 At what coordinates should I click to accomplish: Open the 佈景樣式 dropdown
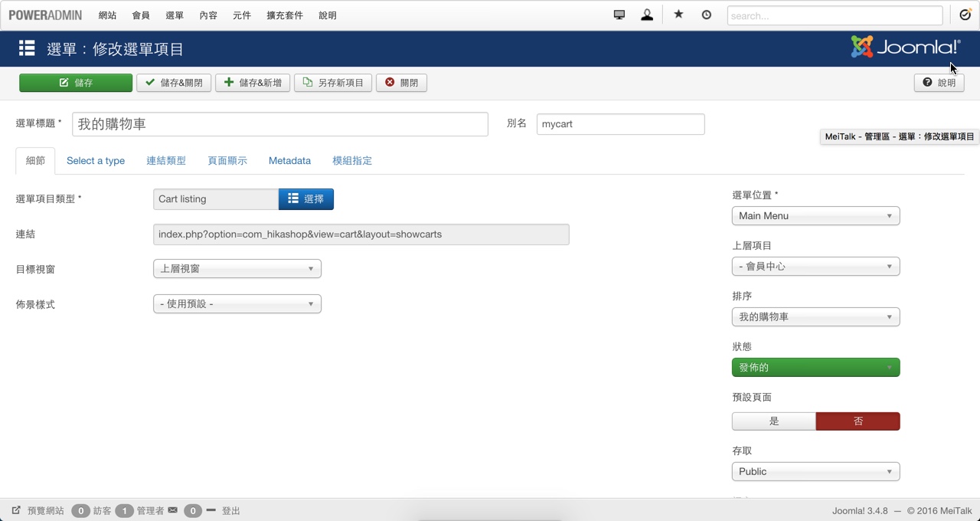coord(237,304)
